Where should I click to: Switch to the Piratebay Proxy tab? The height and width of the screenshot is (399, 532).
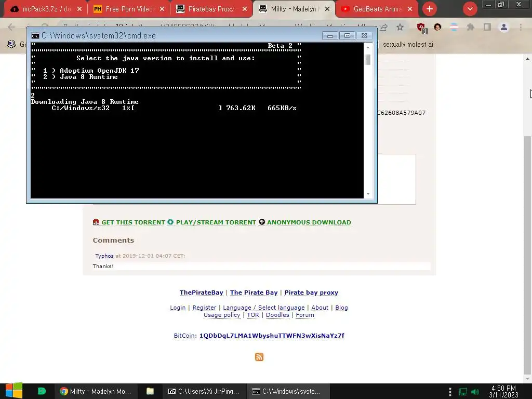[x=211, y=9]
